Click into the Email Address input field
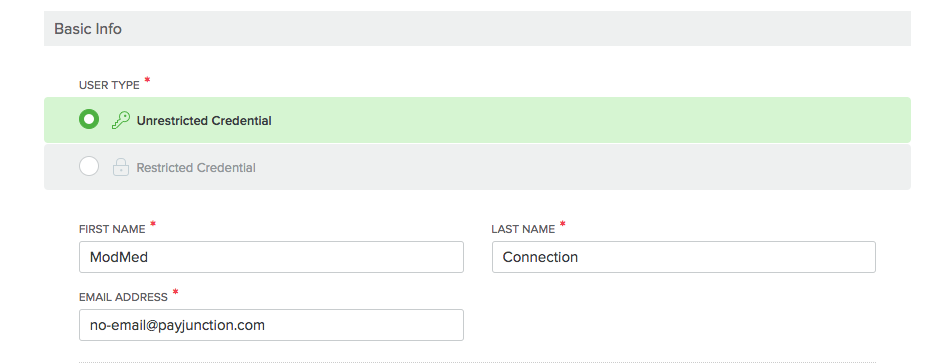Screen dimensions: 951x364 [271, 325]
